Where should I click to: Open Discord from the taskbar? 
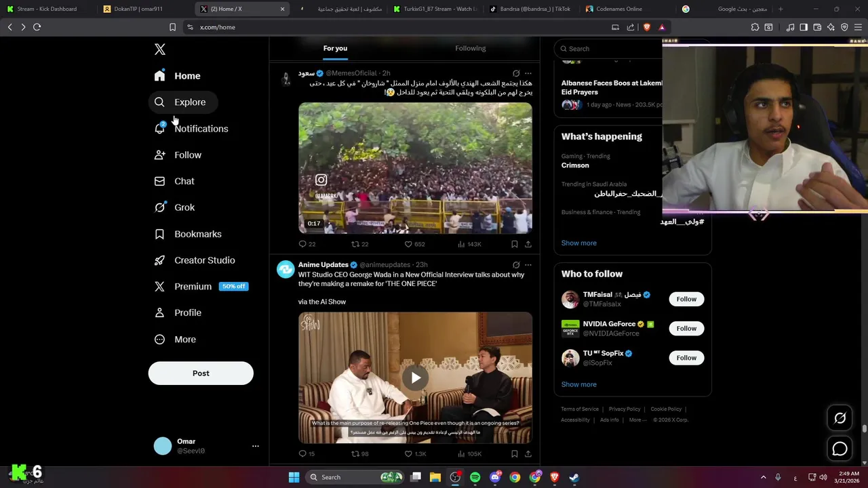(495, 477)
